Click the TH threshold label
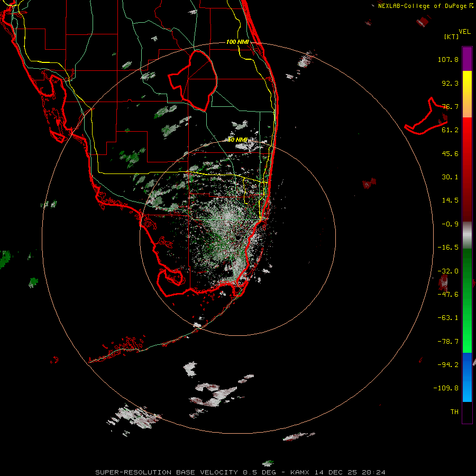The width and height of the screenshot is (476, 476). click(454, 412)
